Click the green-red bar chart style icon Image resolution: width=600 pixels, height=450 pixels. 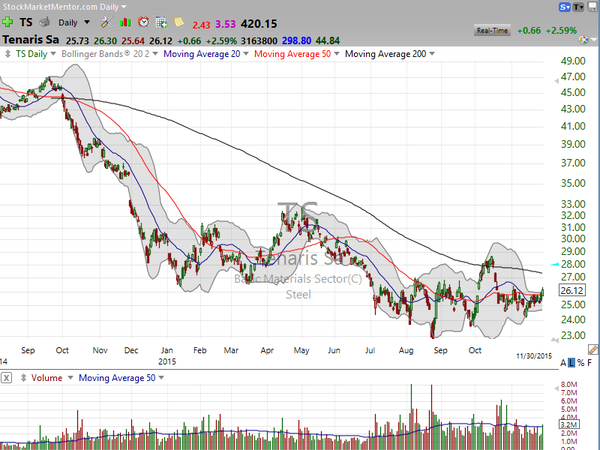[125, 23]
